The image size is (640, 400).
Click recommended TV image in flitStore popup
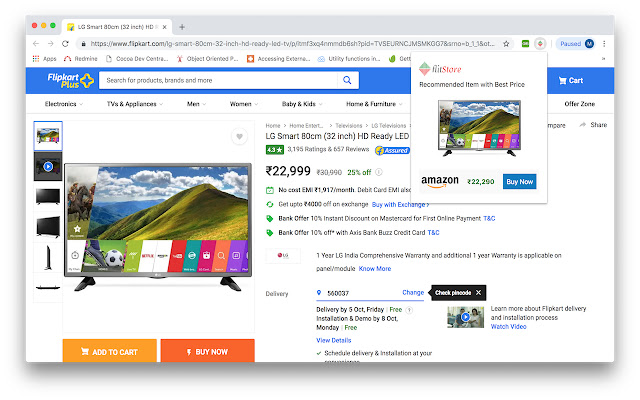[479, 129]
